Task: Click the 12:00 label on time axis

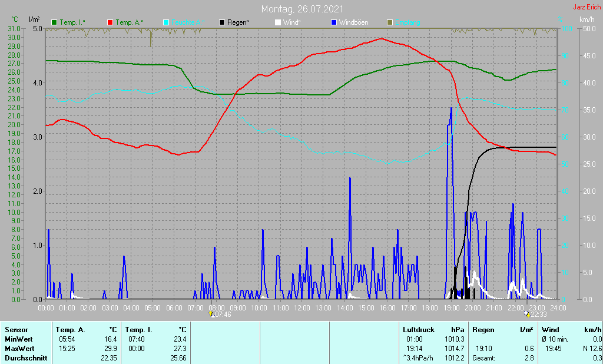Action: (x=301, y=307)
